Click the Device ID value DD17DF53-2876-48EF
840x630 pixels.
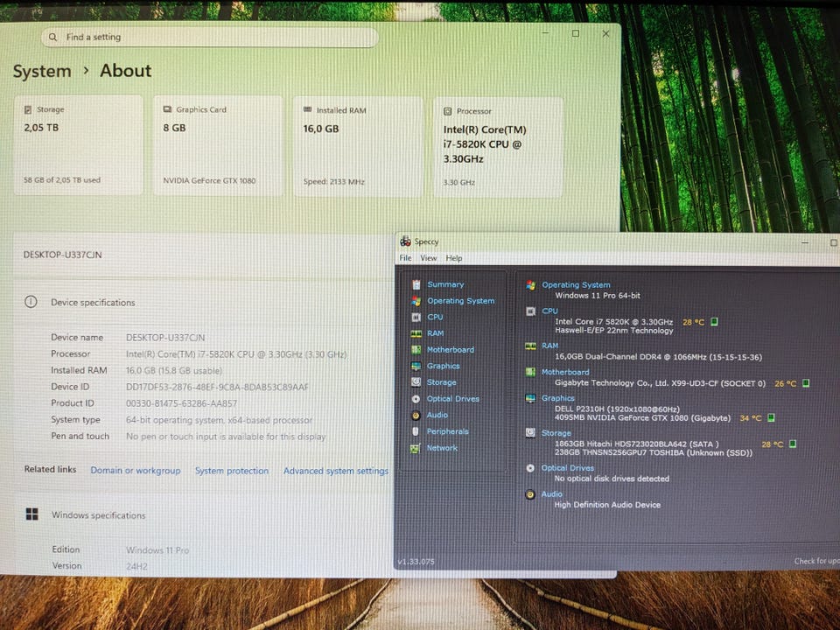point(217,388)
